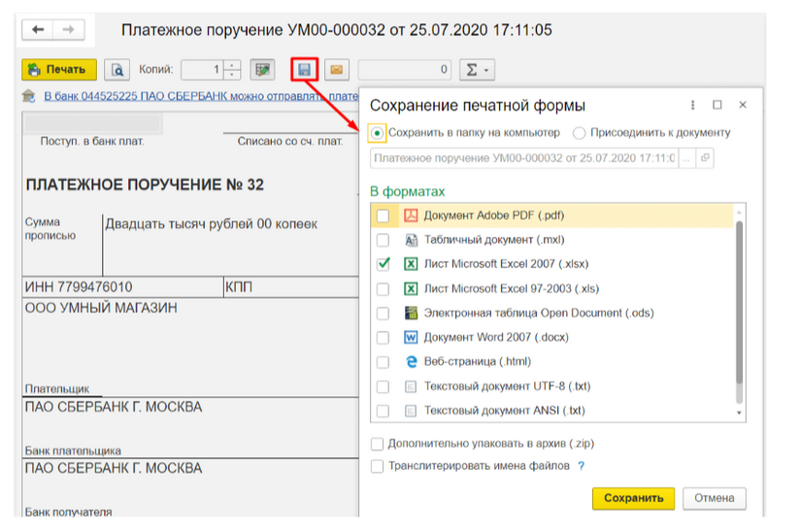Open the sum Σ dropdown
Image resolution: width=800 pixels, height=532 pixels.
click(x=476, y=70)
